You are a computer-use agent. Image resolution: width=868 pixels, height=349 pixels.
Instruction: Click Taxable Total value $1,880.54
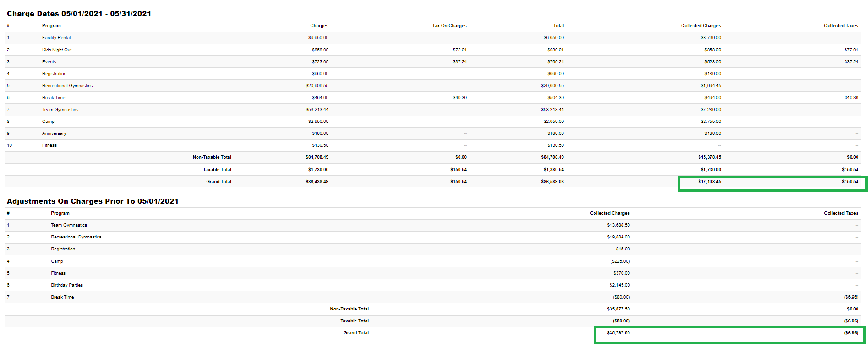point(554,170)
